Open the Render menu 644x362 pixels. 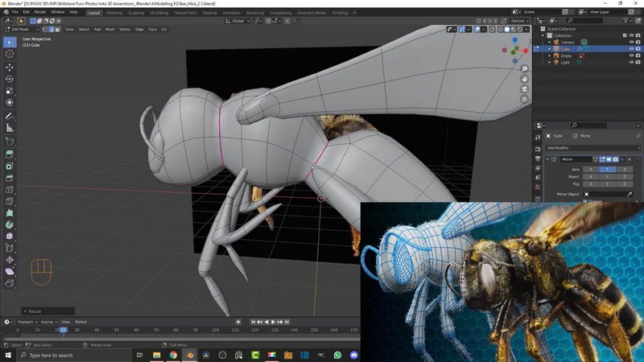(39, 12)
